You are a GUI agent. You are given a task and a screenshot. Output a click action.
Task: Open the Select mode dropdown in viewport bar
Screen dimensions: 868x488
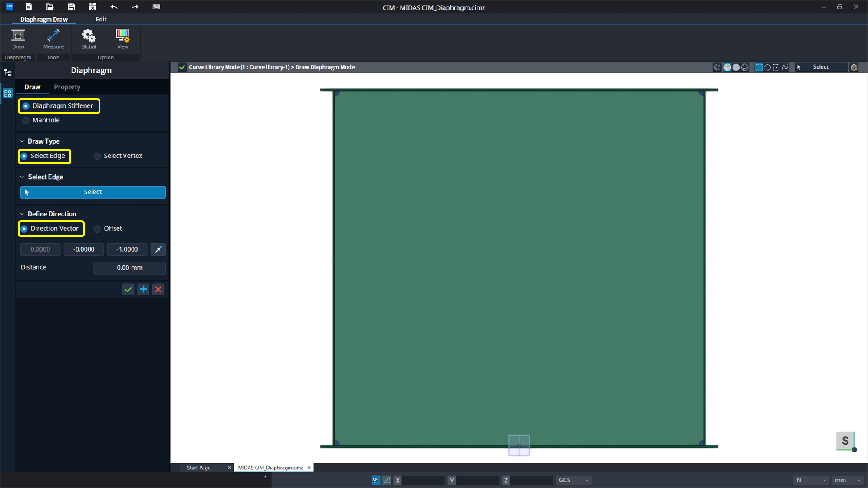(821, 67)
